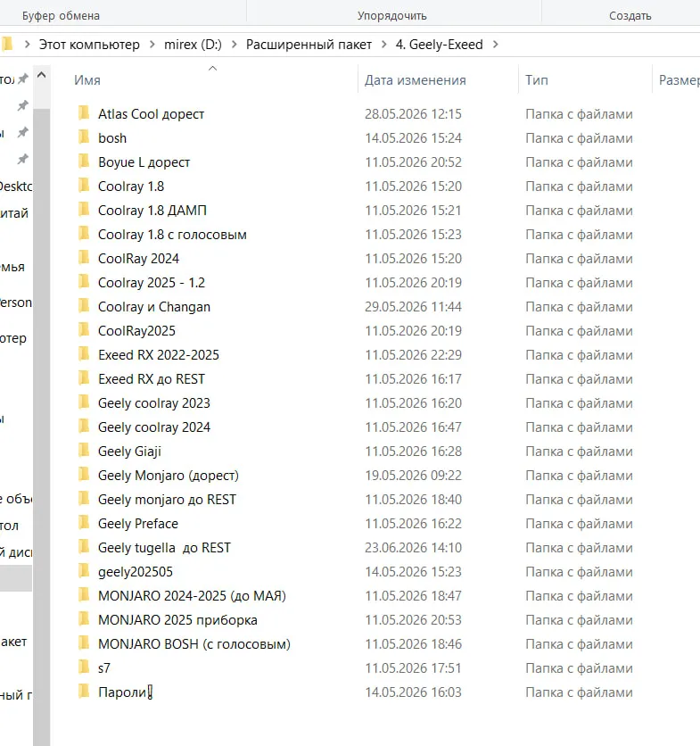The image size is (700, 746).
Task: Click the Буфер обмена ribbon group label
Action: (x=61, y=16)
